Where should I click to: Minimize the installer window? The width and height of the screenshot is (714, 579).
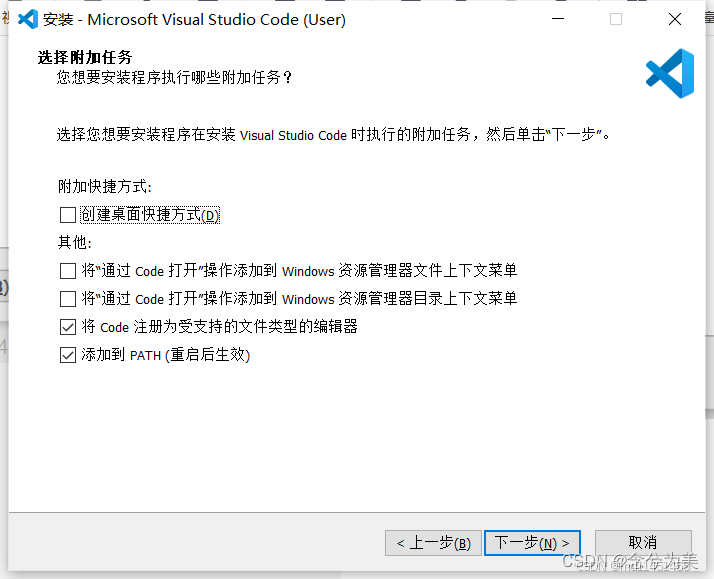point(558,19)
